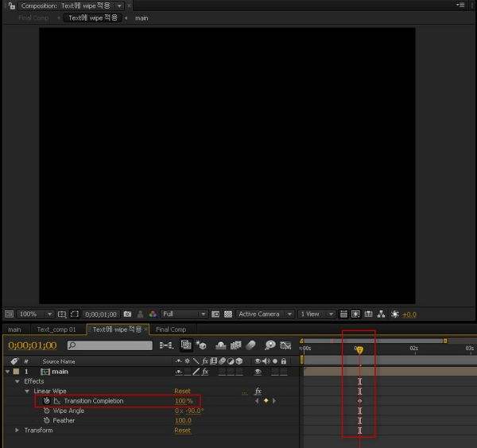Click Reset next to Linear Wipe

click(x=182, y=392)
